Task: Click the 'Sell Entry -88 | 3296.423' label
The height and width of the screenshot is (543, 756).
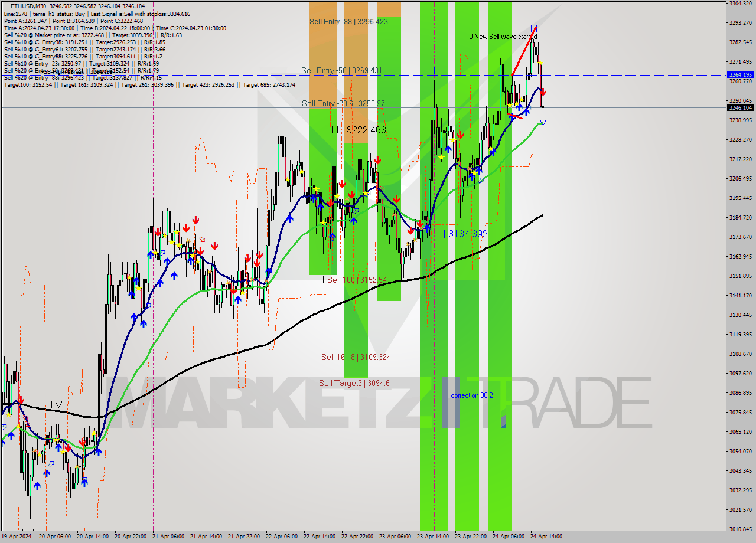Action: [348, 21]
